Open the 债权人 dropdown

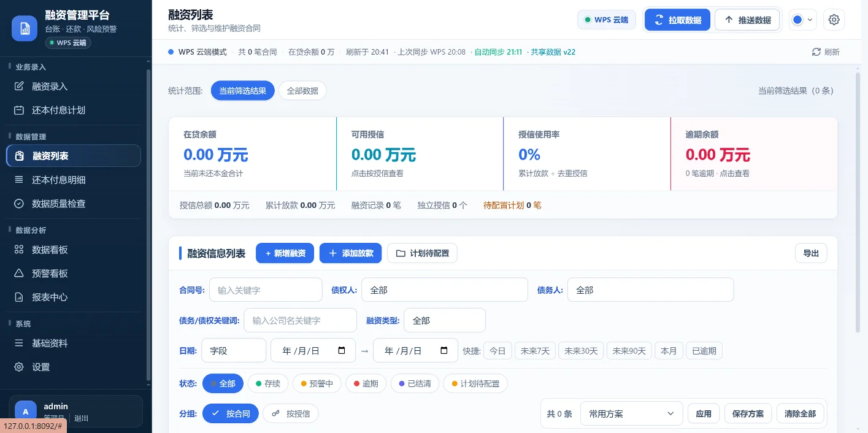pos(445,289)
